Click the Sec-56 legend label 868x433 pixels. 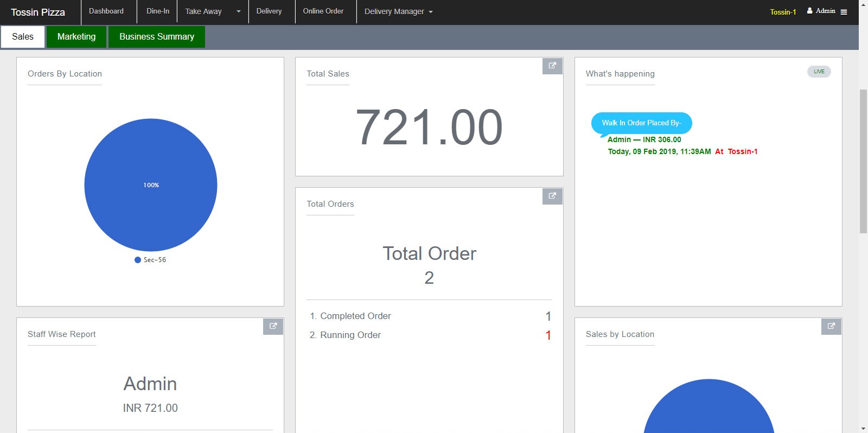pos(155,260)
